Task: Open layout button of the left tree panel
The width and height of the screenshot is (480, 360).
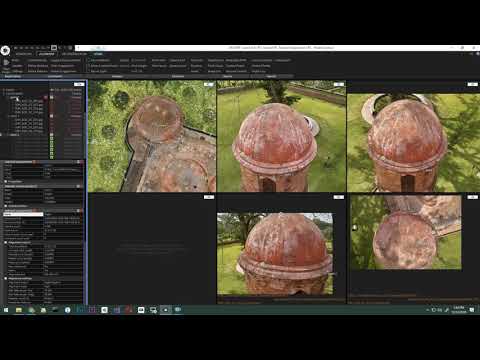Action: pyautogui.click(x=79, y=84)
